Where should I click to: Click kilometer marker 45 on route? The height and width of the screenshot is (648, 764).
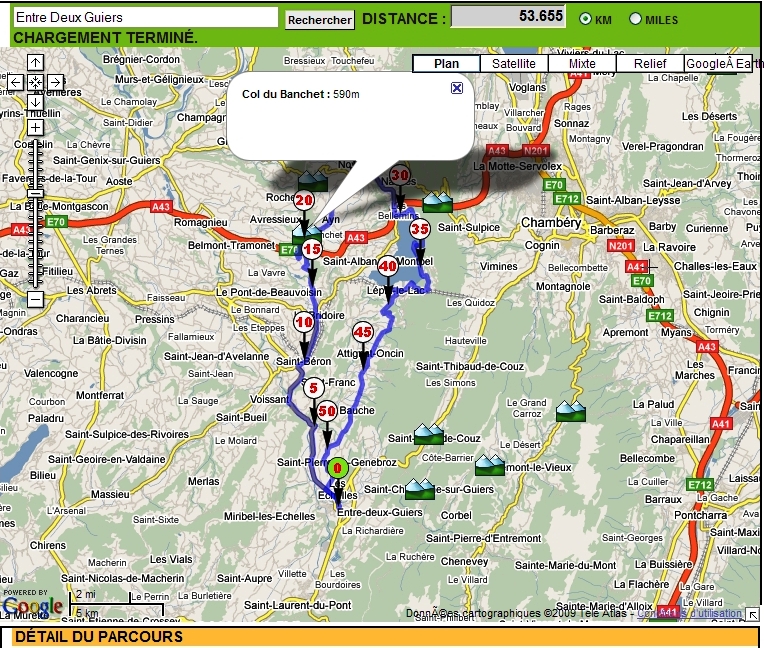[363, 332]
